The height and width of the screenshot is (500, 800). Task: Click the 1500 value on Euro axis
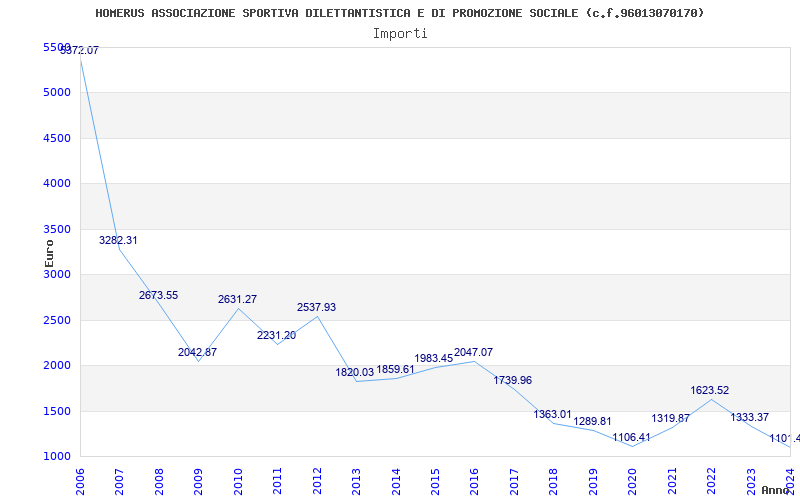pos(57,411)
